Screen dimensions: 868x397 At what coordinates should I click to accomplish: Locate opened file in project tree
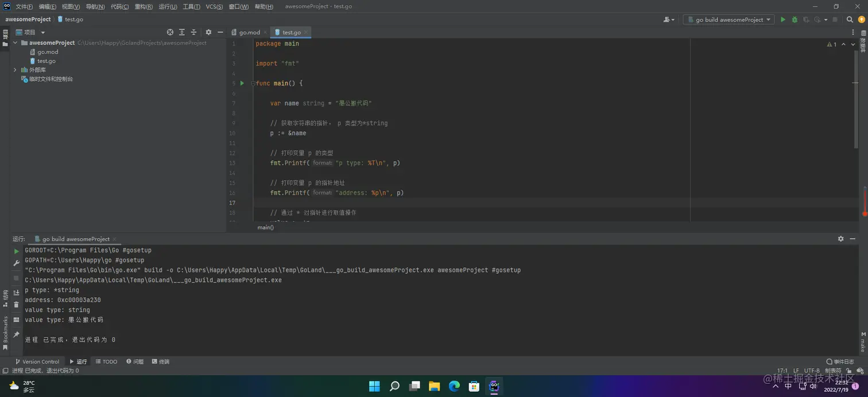click(170, 32)
